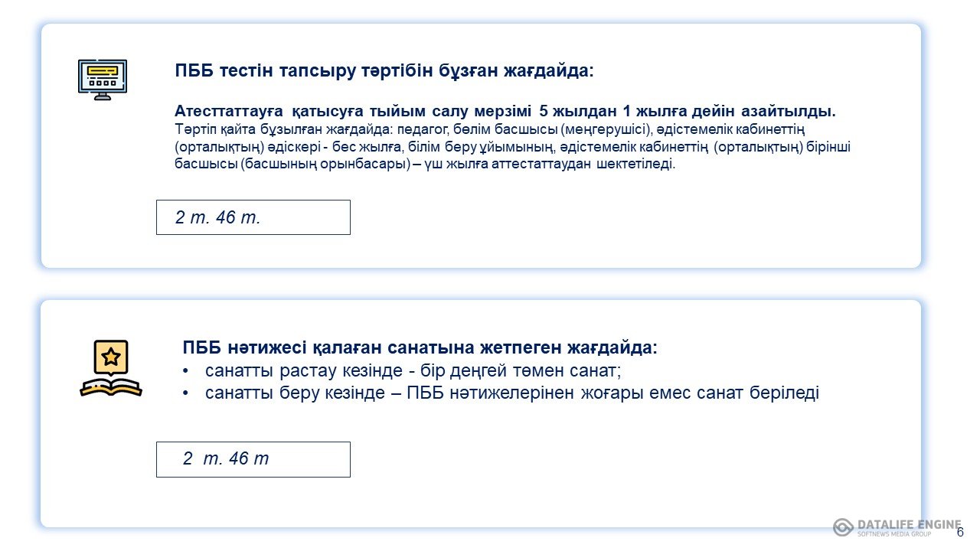Select heading 'ПББ нәтижесі қалаған санатына жетпеген жағдайда'
The image size is (980, 551).
pos(420,347)
